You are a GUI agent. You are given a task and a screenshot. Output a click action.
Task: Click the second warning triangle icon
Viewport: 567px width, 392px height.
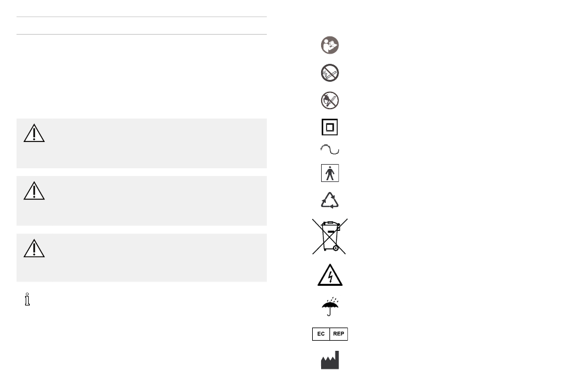point(34,190)
